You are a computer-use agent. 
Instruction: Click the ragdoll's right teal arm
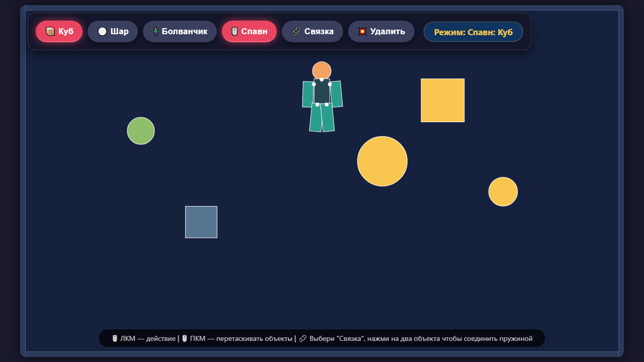(336, 94)
